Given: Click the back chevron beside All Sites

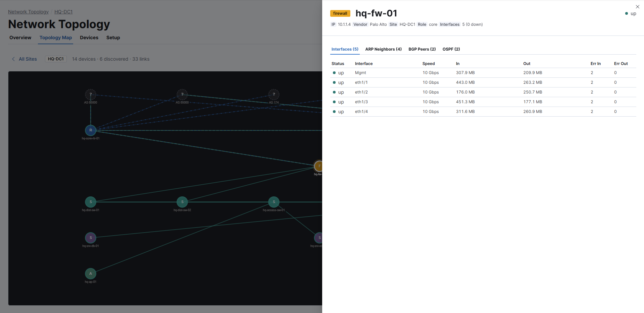Looking at the screenshot, I should pyautogui.click(x=13, y=59).
